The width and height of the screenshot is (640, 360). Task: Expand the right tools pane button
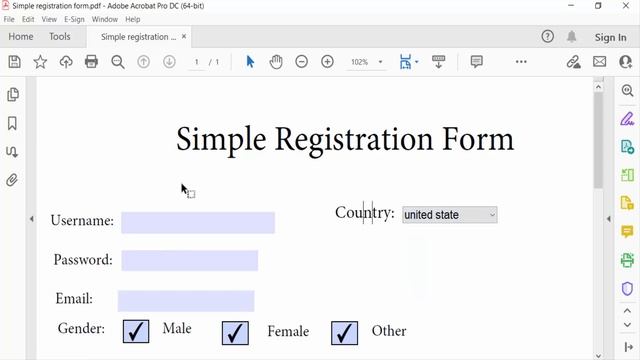tap(628, 347)
